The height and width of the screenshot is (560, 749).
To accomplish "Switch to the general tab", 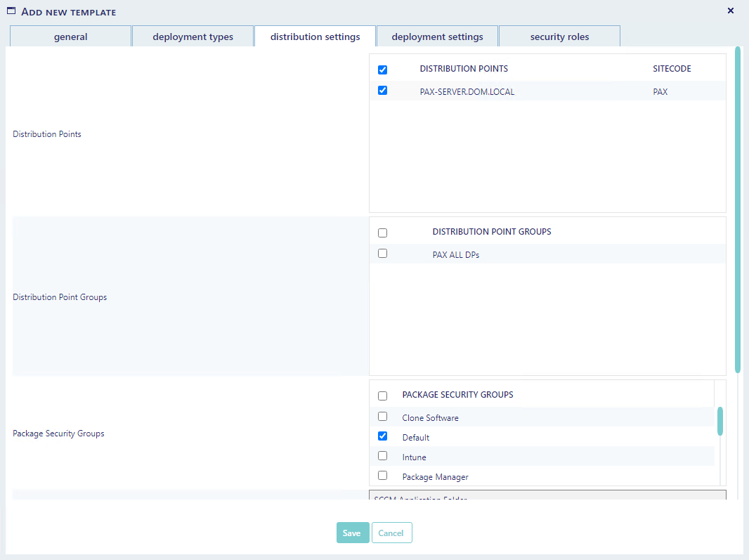I will pos(71,37).
